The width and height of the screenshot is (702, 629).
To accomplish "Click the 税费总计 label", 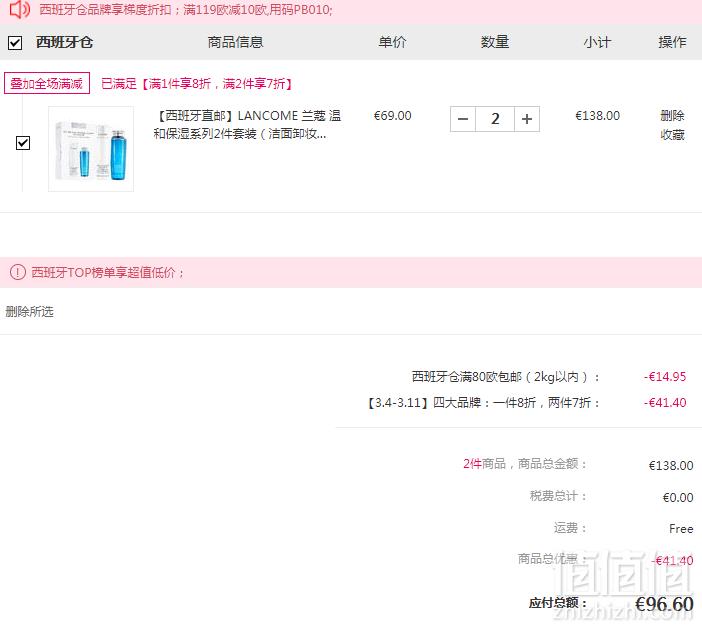I will tap(558, 496).
